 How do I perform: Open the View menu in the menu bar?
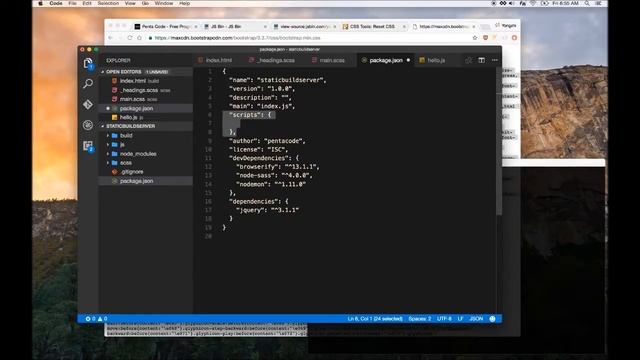tap(130, 3)
